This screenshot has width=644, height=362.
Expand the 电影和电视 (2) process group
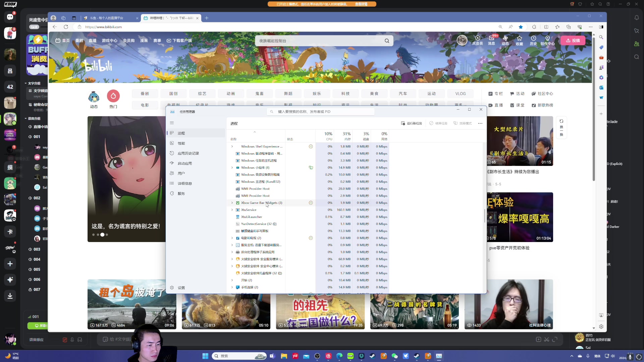coord(232,238)
